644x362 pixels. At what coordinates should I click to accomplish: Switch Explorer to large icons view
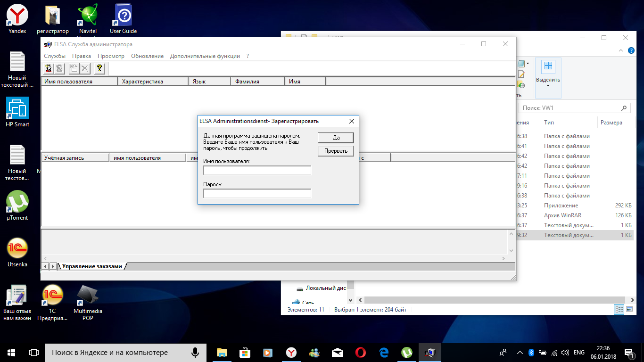pyautogui.click(x=629, y=310)
